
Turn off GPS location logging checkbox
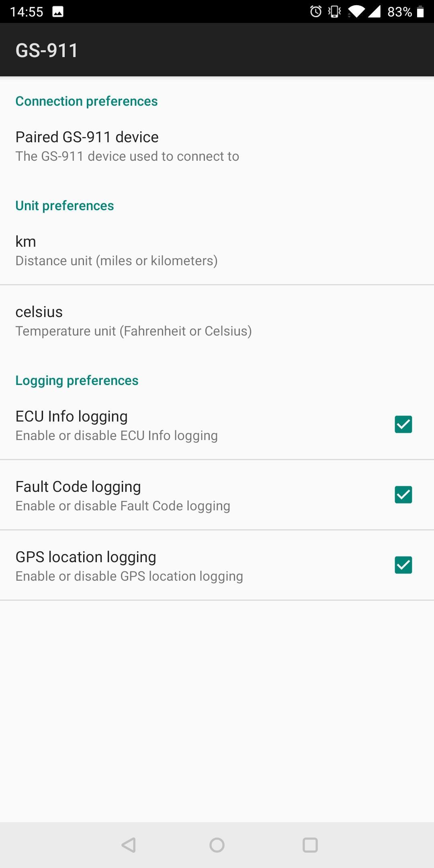tap(403, 565)
